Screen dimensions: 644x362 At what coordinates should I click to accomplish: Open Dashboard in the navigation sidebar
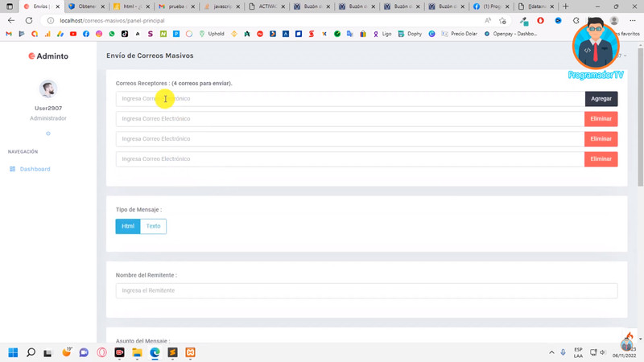pos(35,169)
